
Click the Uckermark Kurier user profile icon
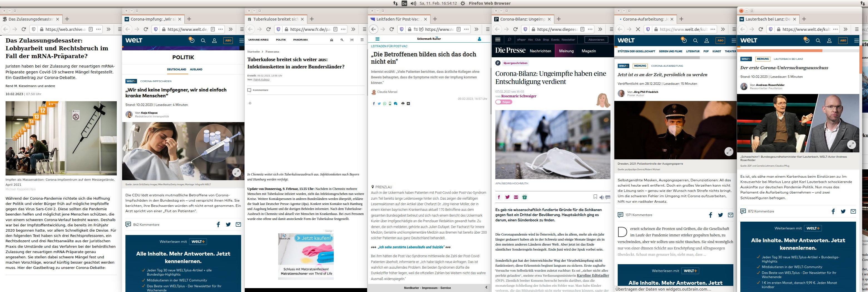[479, 39]
